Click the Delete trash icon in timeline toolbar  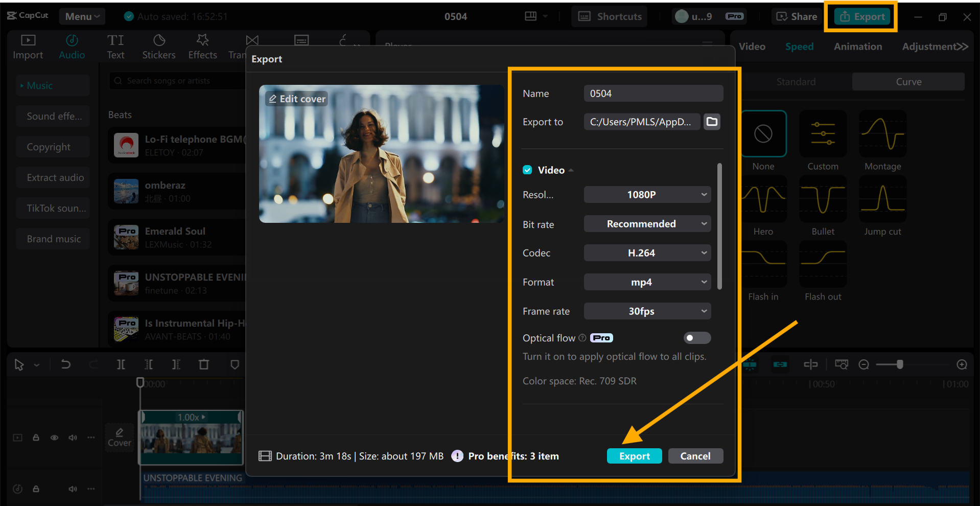click(x=204, y=364)
